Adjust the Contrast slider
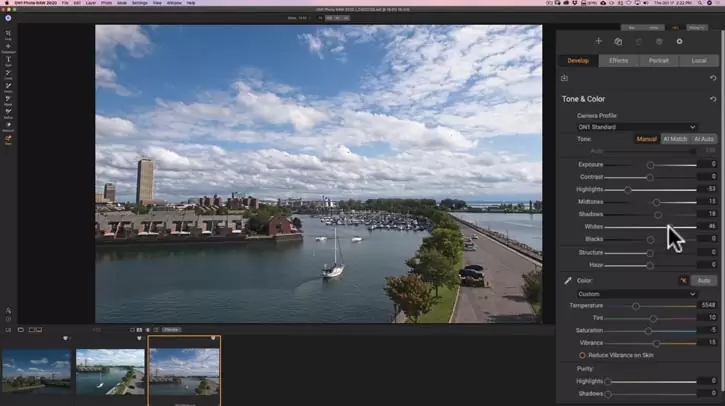 tap(650, 178)
